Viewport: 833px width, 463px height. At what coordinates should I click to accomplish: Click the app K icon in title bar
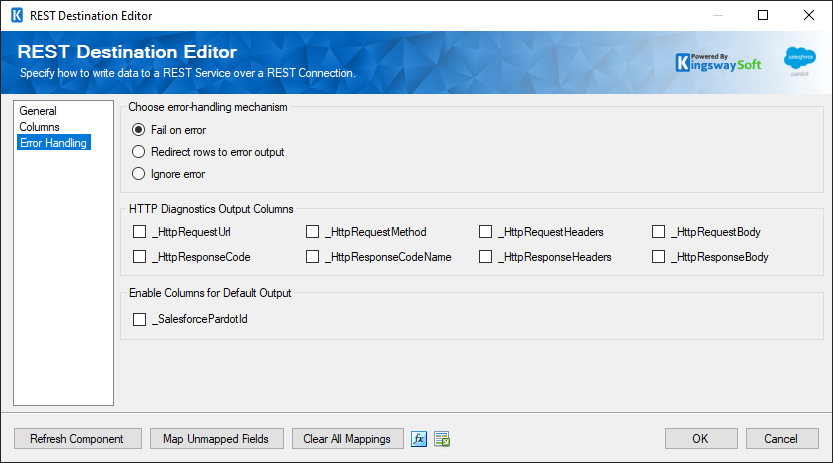[17, 15]
